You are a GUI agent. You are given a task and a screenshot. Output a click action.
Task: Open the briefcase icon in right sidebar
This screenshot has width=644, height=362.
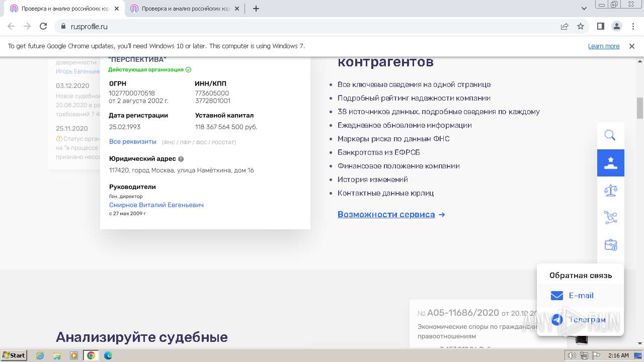(610, 245)
